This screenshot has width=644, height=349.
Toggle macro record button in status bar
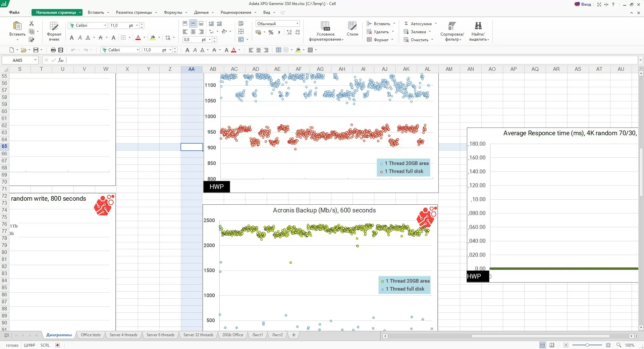57,345
